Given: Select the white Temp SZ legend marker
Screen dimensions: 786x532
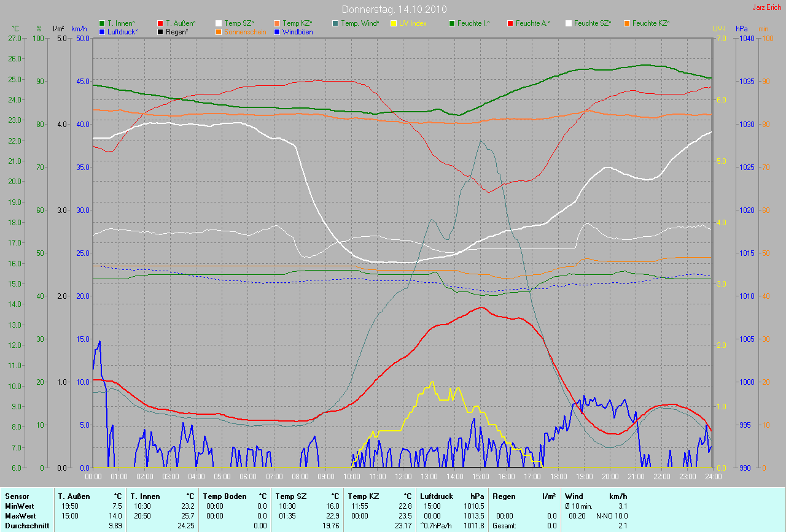Looking at the screenshot, I should point(219,23).
